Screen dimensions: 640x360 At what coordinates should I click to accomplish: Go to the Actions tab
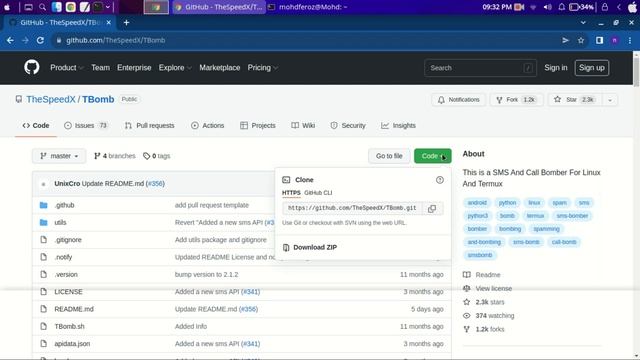208,126
